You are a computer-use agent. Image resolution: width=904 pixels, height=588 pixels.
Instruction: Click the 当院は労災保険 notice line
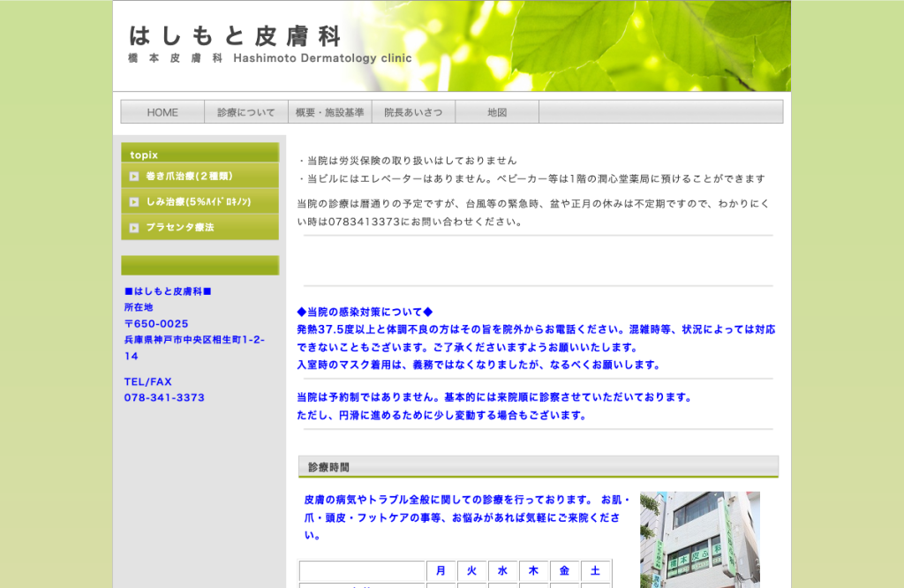coord(408,161)
